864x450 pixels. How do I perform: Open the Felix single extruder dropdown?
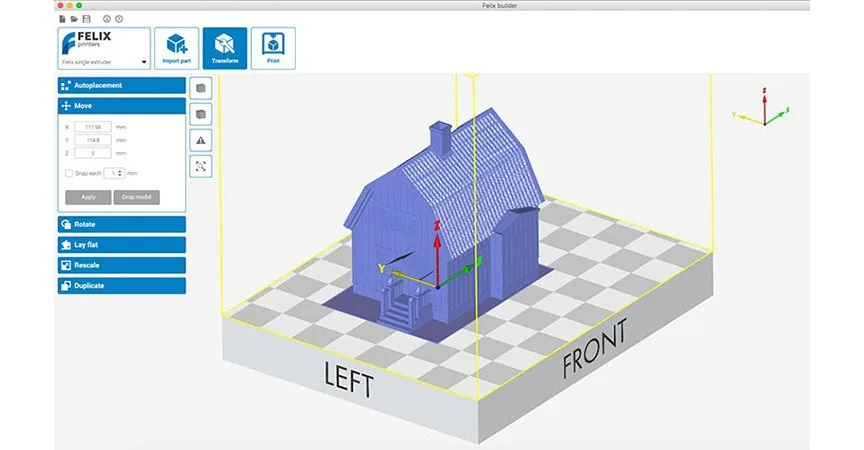104,62
